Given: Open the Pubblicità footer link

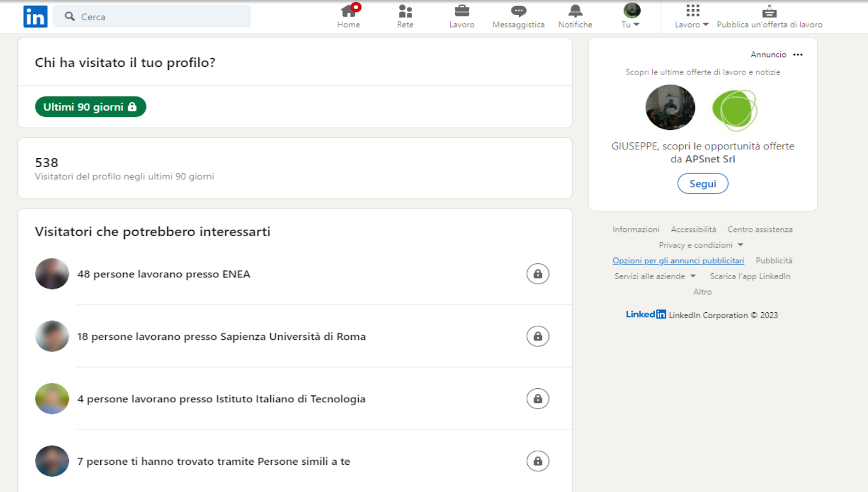Looking at the screenshot, I should (x=774, y=261).
